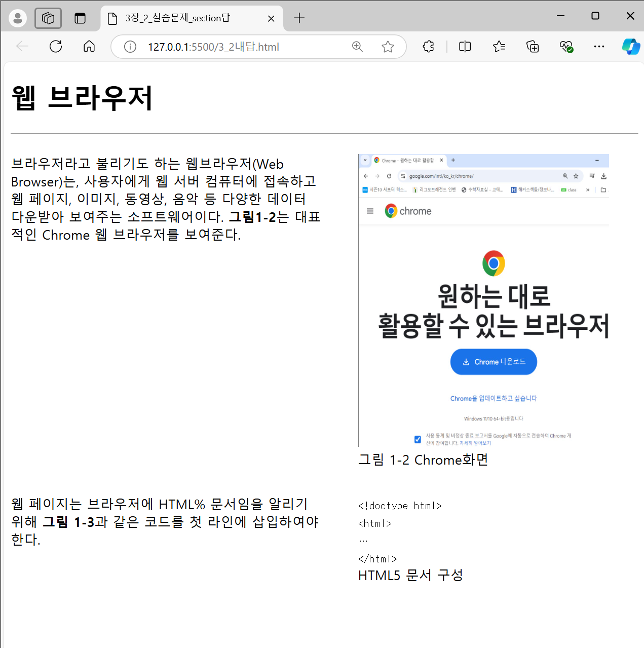Close the 3장_2_실습문제_section답 tab
Image resolution: width=644 pixels, height=648 pixels.
(271, 19)
